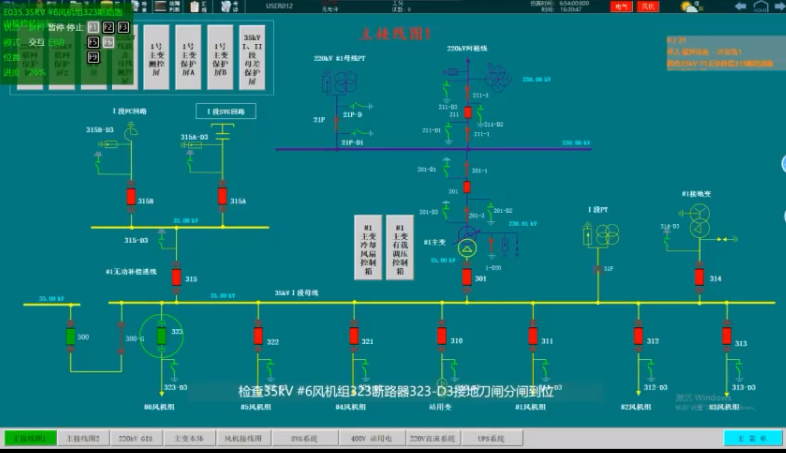Click the 停止 stop option
The image size is (786, 453).
point(75,28)
